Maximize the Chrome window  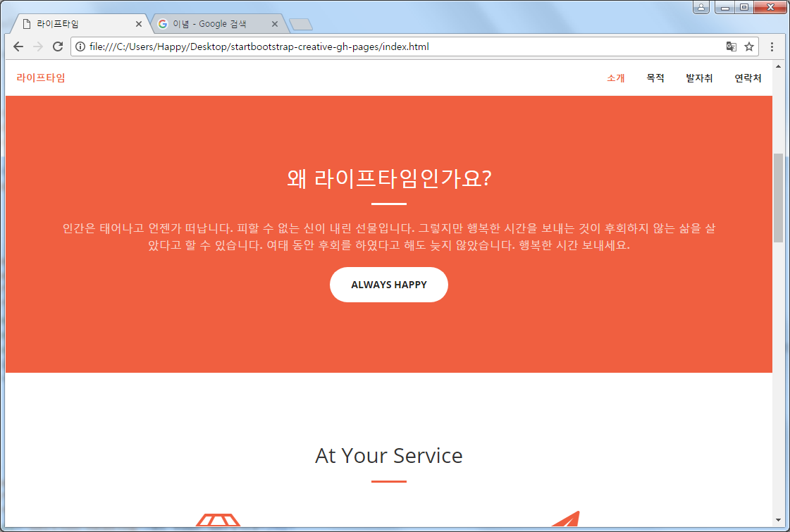coord(743,7)
